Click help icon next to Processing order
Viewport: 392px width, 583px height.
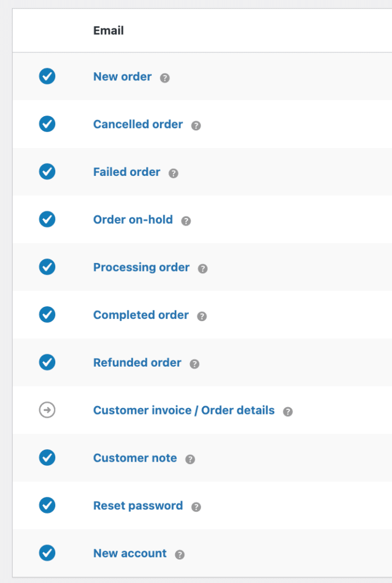tap(203, 269)
